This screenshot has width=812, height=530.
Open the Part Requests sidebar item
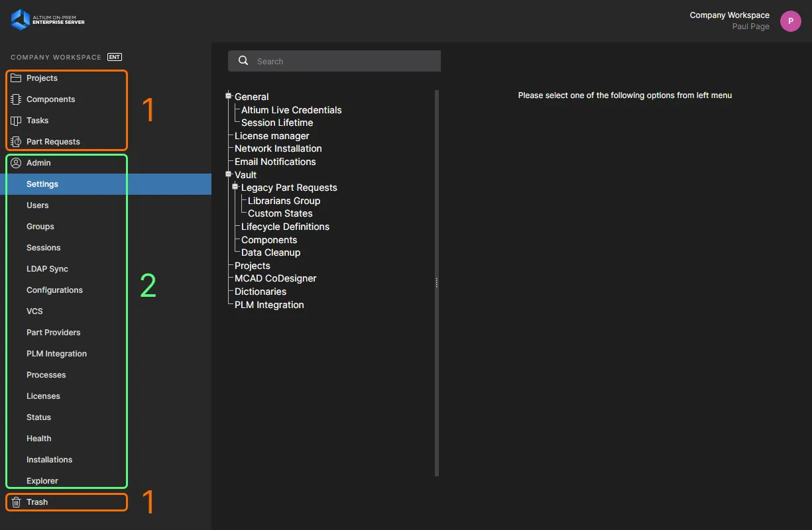pyautogui.click(x=106, y=142)
